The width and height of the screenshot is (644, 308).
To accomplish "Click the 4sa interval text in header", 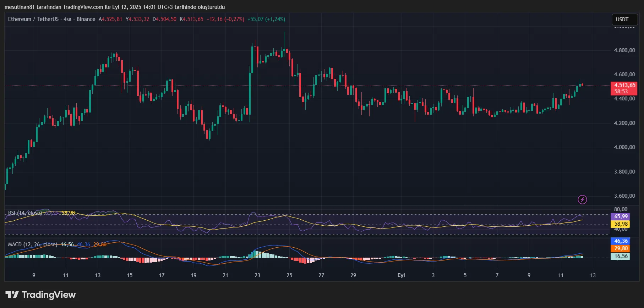I will click(x=67, y=19).
